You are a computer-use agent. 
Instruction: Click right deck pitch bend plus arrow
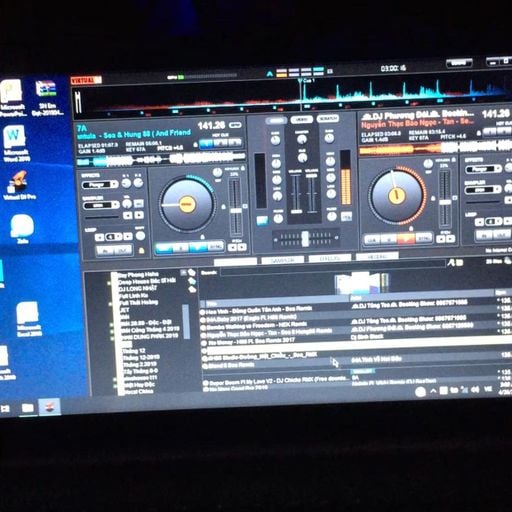(x=451, y=238)
